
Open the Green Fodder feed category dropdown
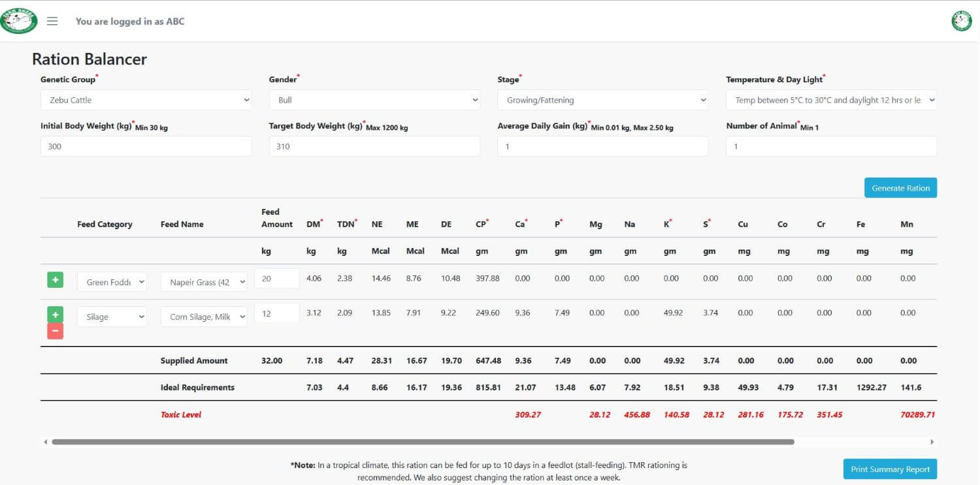pos(112,281)
